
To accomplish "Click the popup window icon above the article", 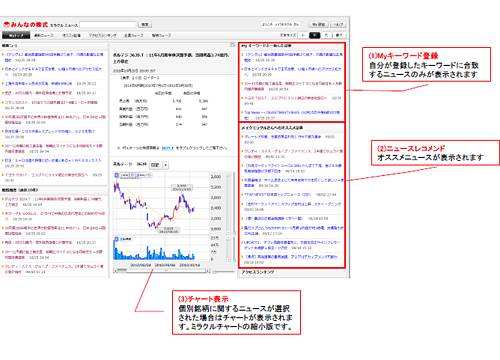I will pos(232,45).
